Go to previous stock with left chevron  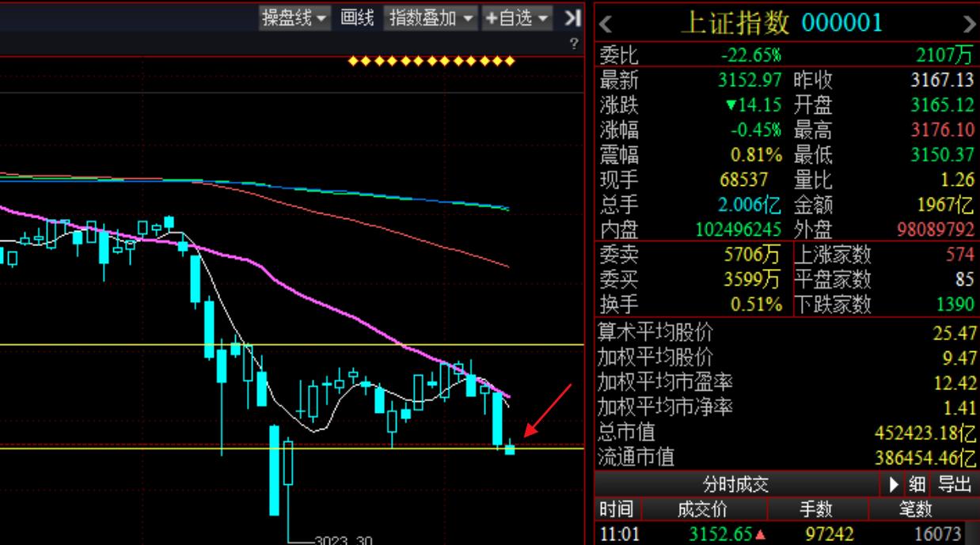point(606,24)
